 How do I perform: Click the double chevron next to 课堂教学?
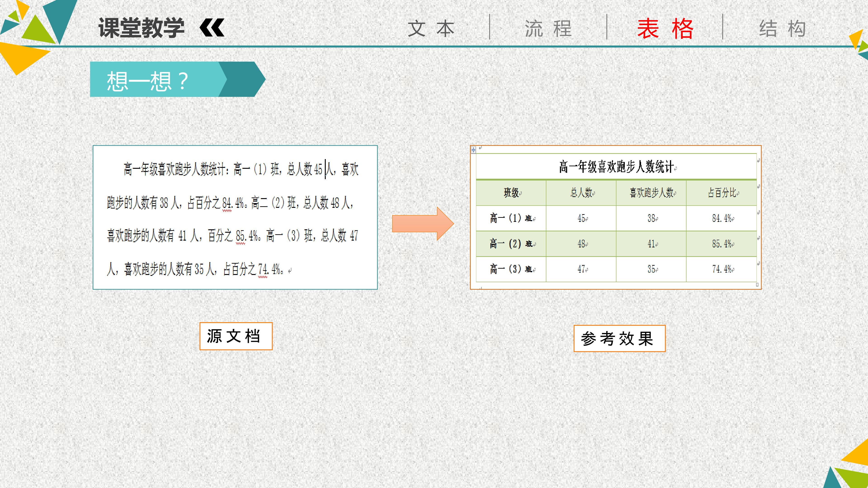(x=212, y=28)
